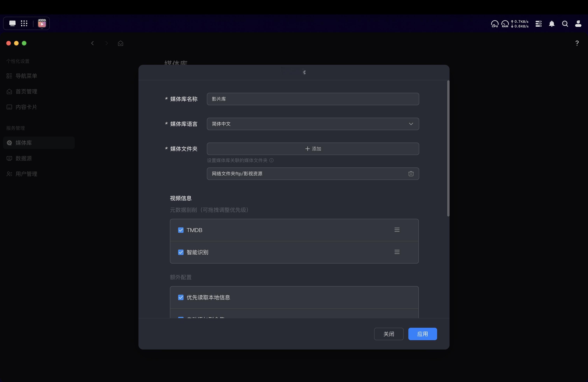Toggle 优先读取本地信息 checkbox
This screenshot has height=382, width=588.
coord(181,298)
